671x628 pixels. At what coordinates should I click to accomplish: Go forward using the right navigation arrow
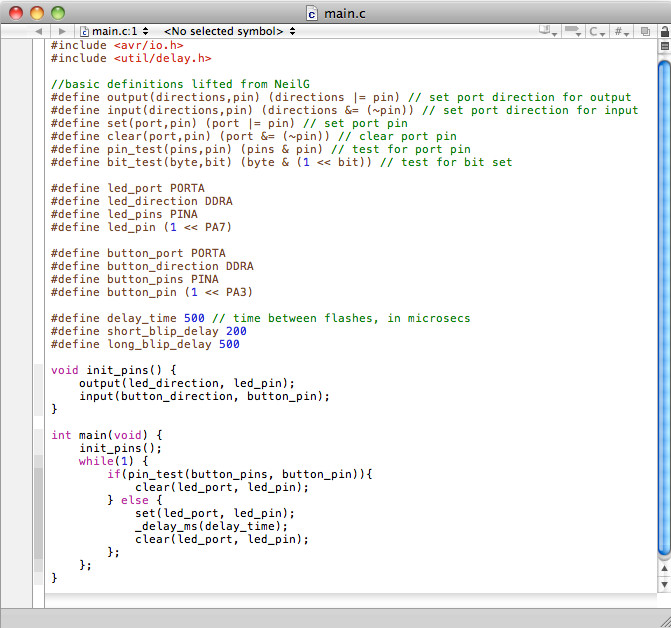tap(62, 31)
